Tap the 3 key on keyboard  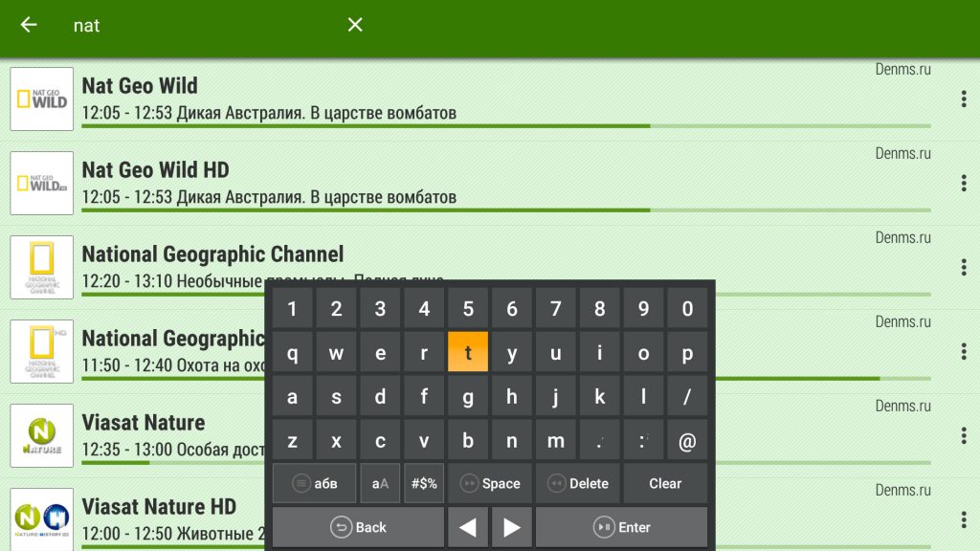380,308
